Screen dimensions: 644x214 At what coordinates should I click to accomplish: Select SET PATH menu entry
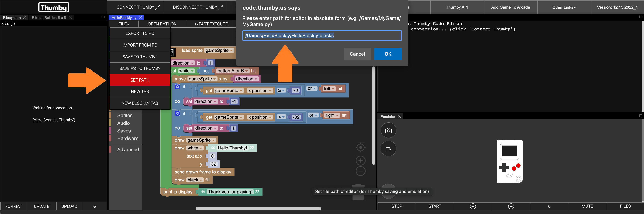click(x=140, y=80)
